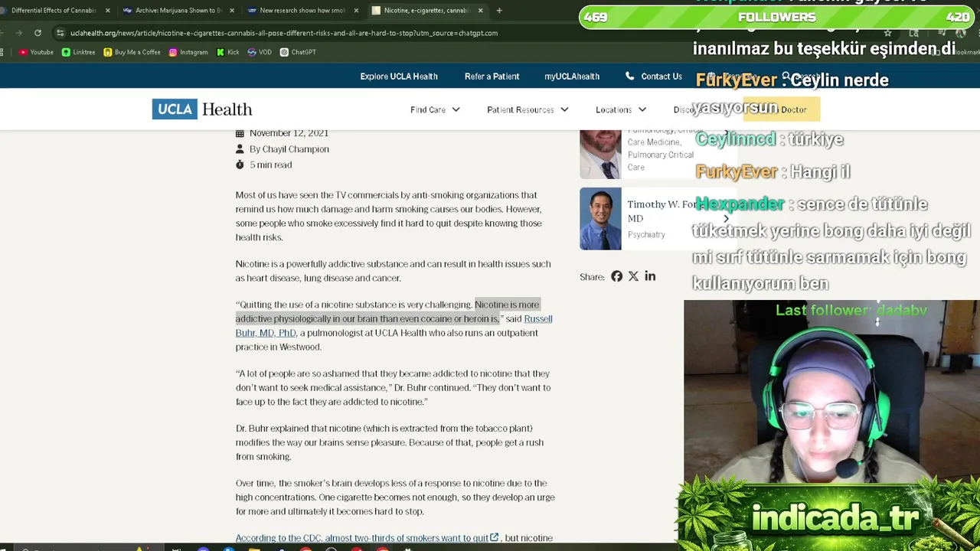
Task: Switch to Archive: Marijuana Shown tab
Action: (178, 11)
